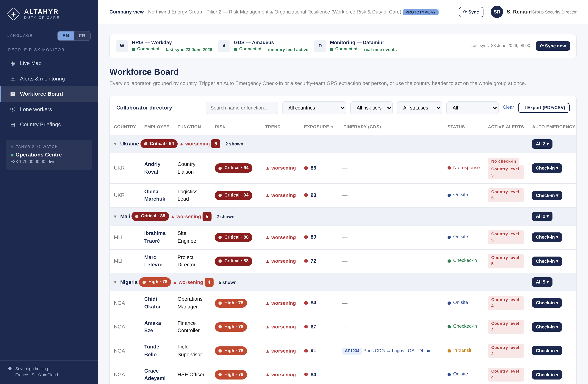Click Company view breadcrumb
588x384 pixels.
coord(127,12)
